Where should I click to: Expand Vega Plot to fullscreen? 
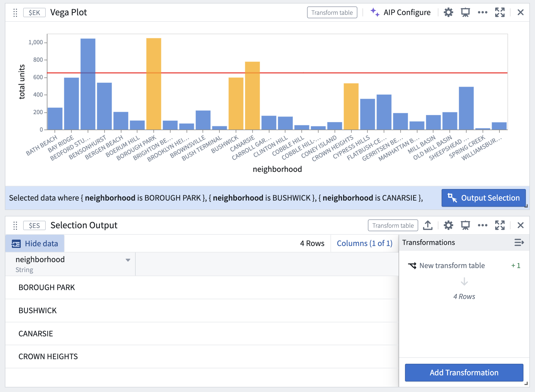point(500,12)
